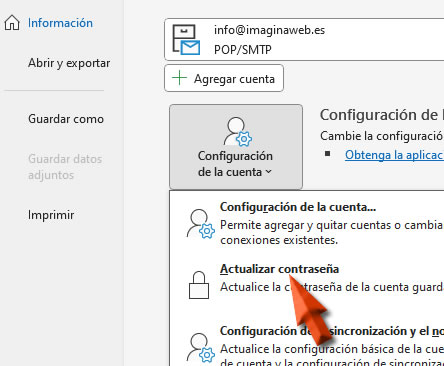444x366 pixels.
Task: Follow the 'Obtenga la aplicac' link
Action: click(x=394, y=155)
